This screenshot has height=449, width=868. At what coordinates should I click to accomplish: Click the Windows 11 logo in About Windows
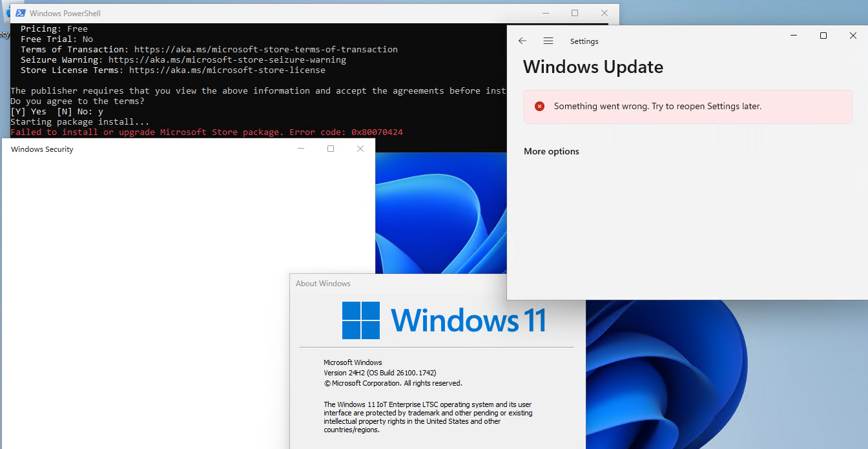click(361, 320)
